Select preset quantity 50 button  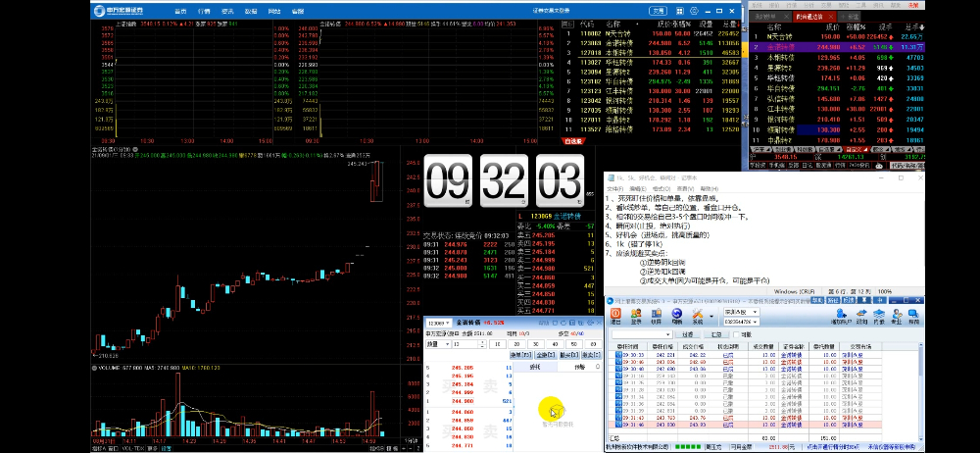[x=573, y=344]
